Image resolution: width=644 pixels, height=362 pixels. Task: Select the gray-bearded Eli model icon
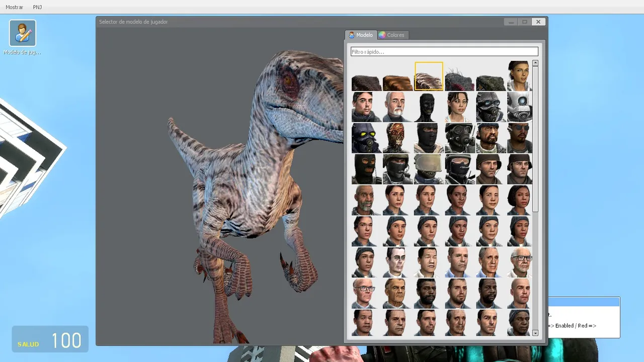point(366,201)
